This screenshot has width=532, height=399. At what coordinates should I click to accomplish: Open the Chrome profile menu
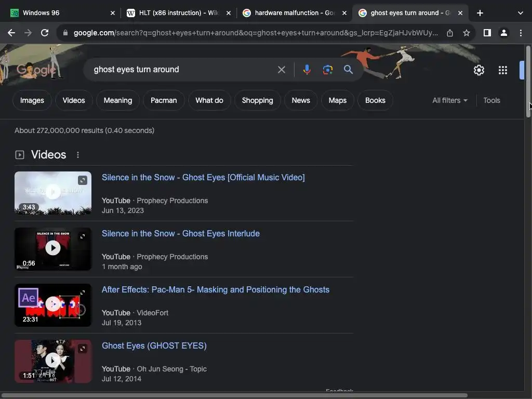coord(504,33)
